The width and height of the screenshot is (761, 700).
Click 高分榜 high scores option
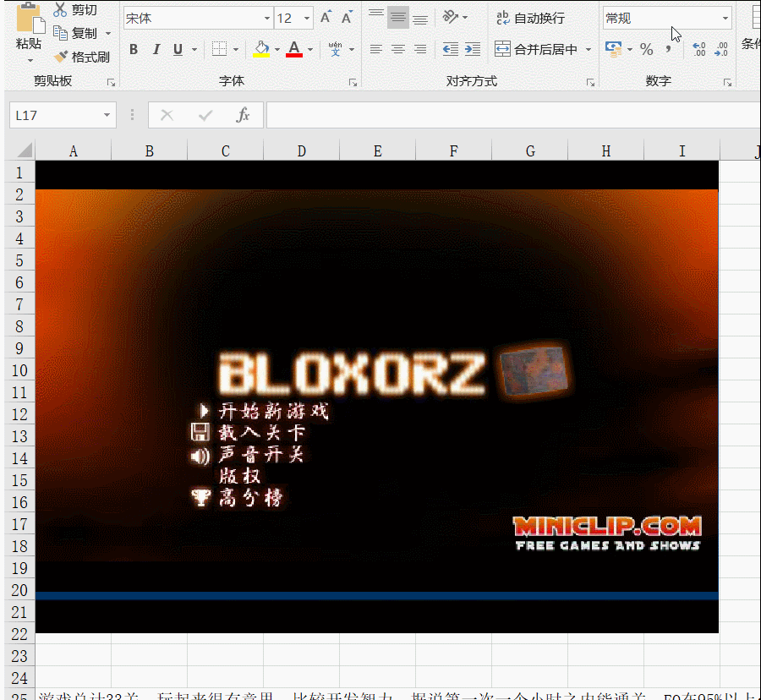[250, 497]
